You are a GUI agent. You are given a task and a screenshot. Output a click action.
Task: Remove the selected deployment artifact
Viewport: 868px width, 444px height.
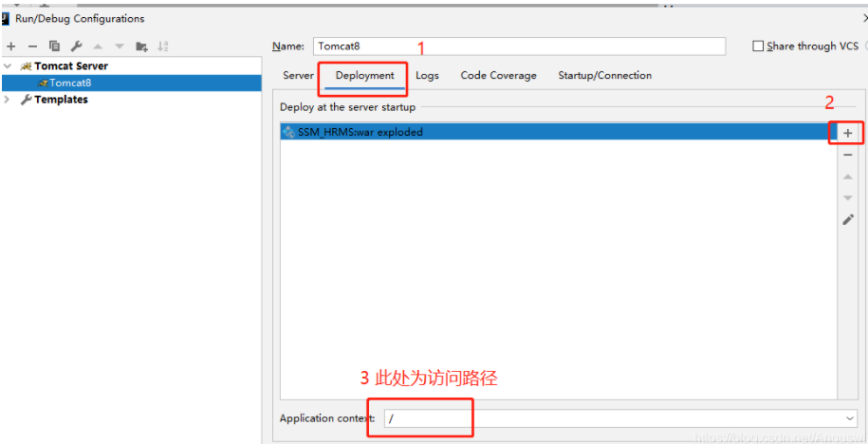[x=847, y=155]
